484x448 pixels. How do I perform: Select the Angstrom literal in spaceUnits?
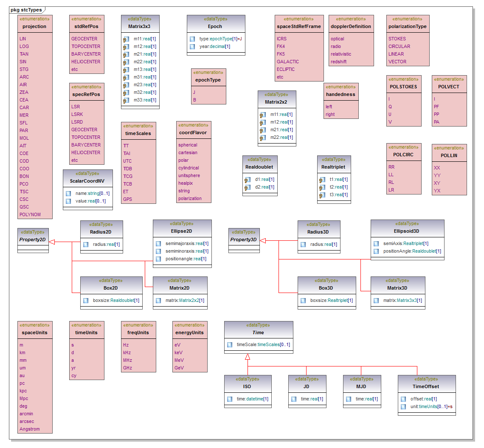(30, 429)
